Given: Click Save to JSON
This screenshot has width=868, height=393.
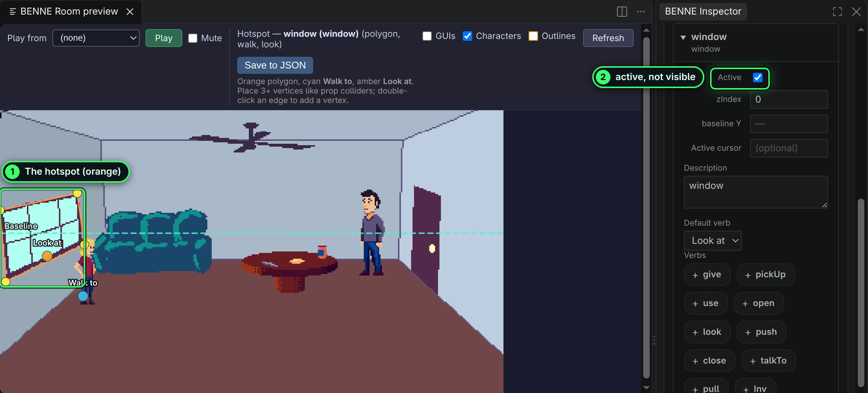Looking at the screenshot, I should [275, 65].
